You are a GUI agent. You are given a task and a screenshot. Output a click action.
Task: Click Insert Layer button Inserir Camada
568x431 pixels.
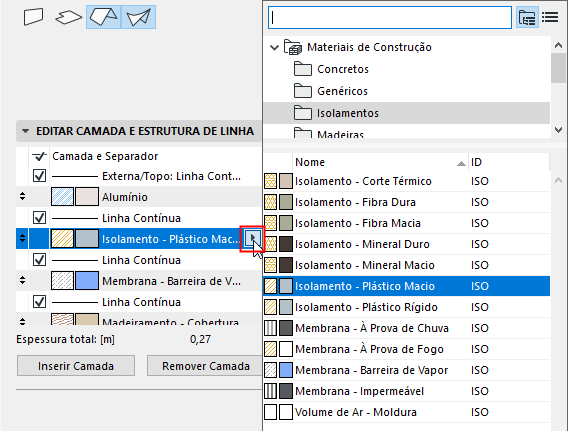coord(76,366)
